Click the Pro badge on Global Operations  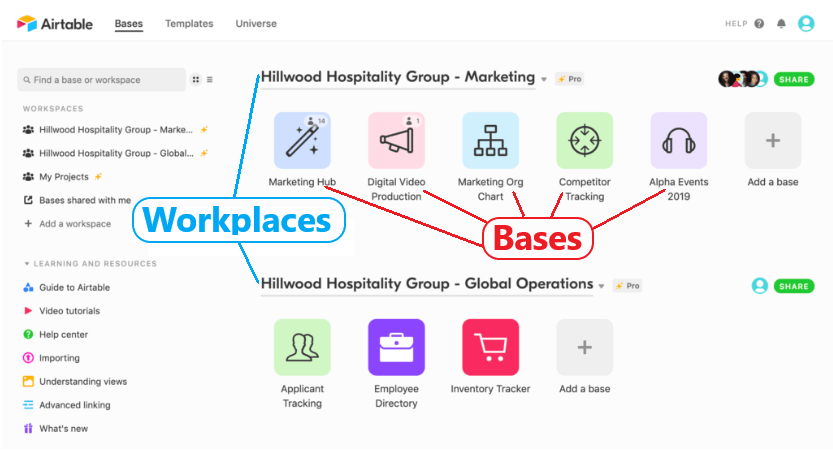(627, 286)
